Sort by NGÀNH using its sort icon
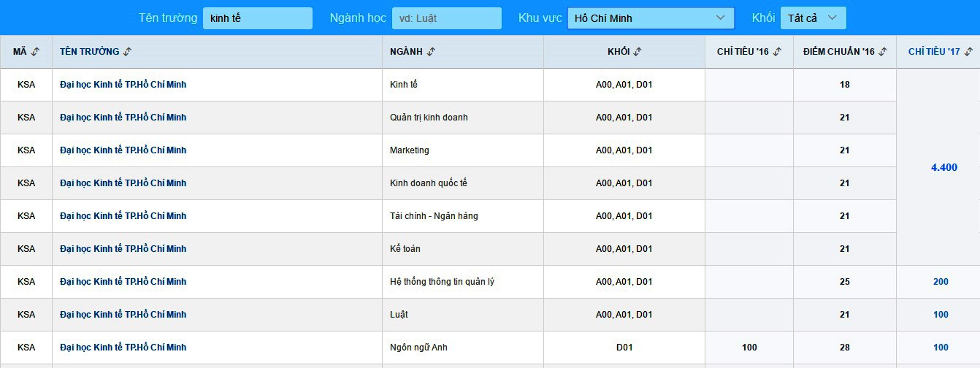 coord(431,52)
